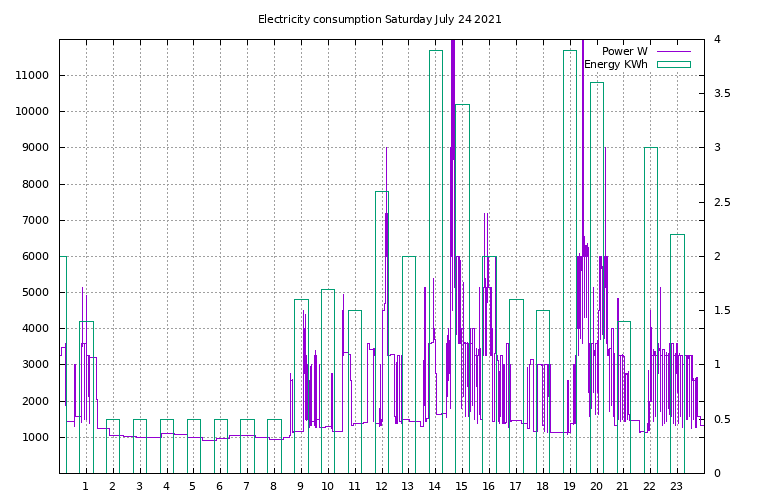
Task: Click the green energy bar at hour 4
Action: pyautogui.click(x=167, y=447)
